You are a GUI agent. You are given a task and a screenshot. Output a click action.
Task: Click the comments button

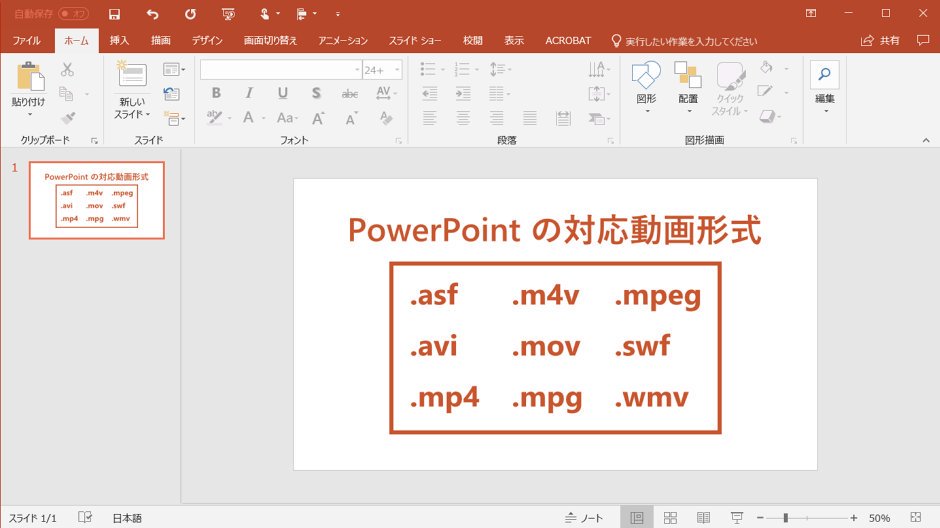point(923,40)
